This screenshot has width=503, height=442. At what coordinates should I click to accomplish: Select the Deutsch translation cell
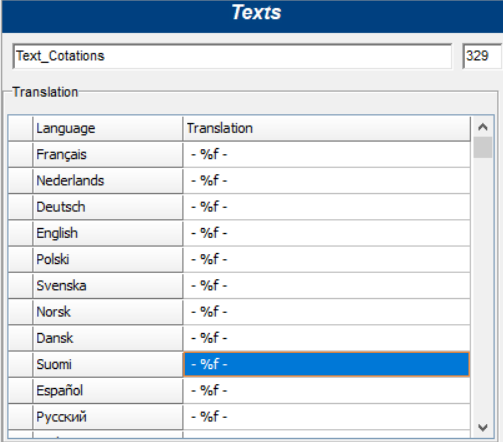pos(327,207)
